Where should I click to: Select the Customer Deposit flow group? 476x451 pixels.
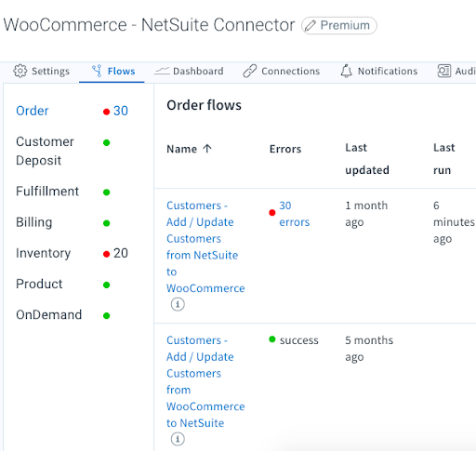(x=63, y=151)
